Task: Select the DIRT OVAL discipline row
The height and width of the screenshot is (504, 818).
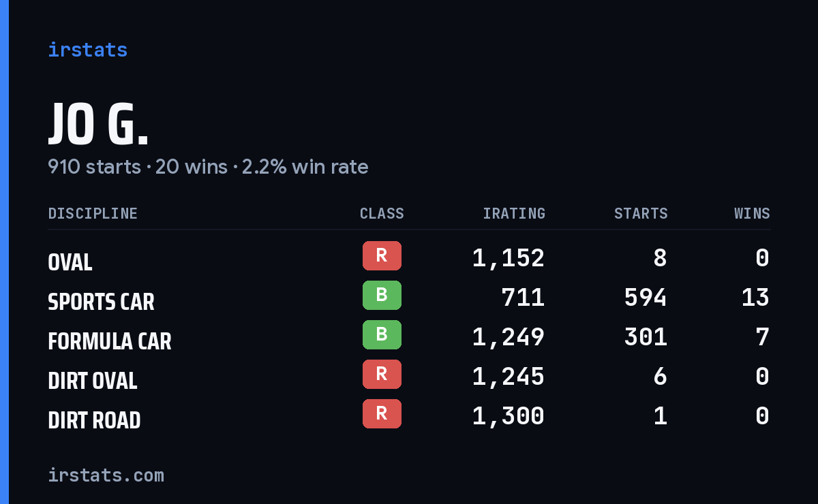Action: tap(409, 377)
